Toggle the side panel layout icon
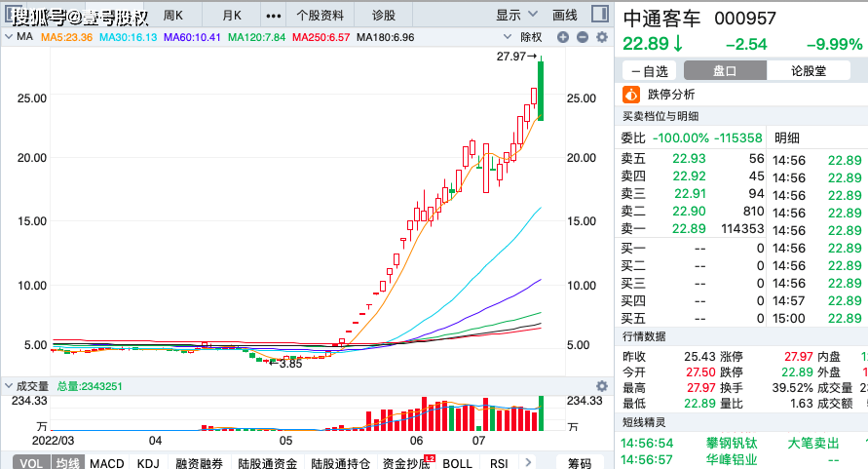Viewport: 868px width, 469px height. click(600, 14)
